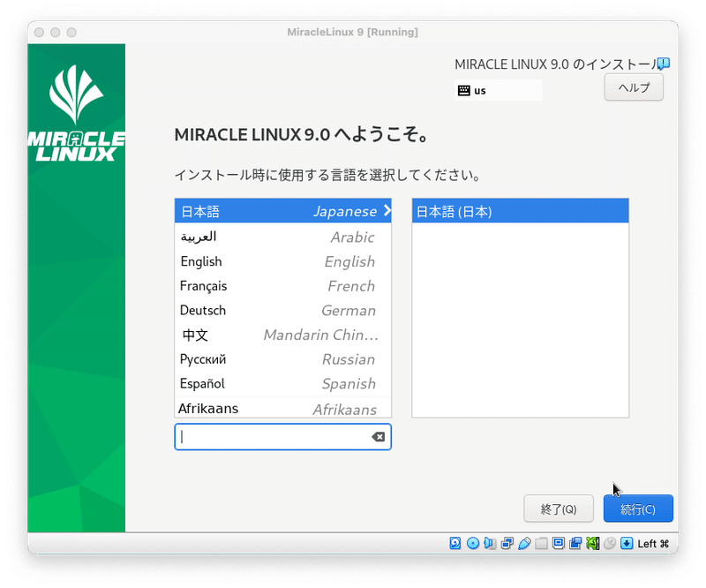Select 中文 Mandarin Chinese in the list
Screen dimensions: 706x588
(282, 335)
